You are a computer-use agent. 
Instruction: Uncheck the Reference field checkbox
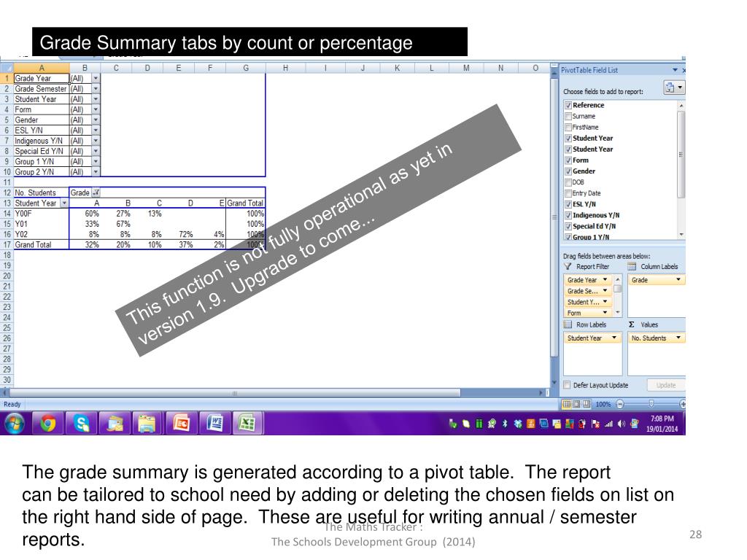point(568,105)
